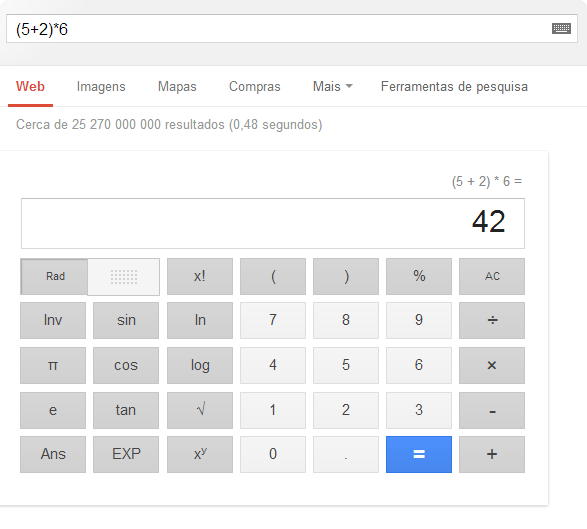This screenshot has width=587, height=529.
Task: Click the x to the y power key
Action: [200, 454]
